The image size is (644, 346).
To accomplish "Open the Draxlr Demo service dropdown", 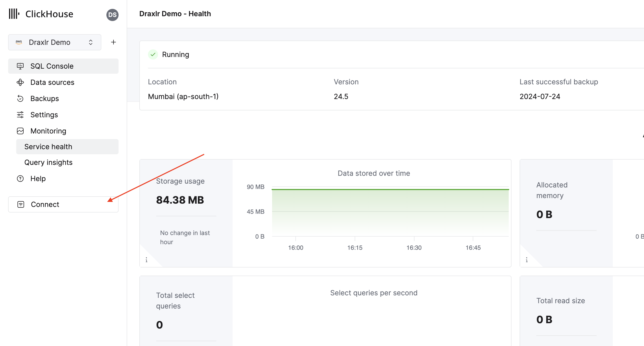I will (x=55, y=42).
